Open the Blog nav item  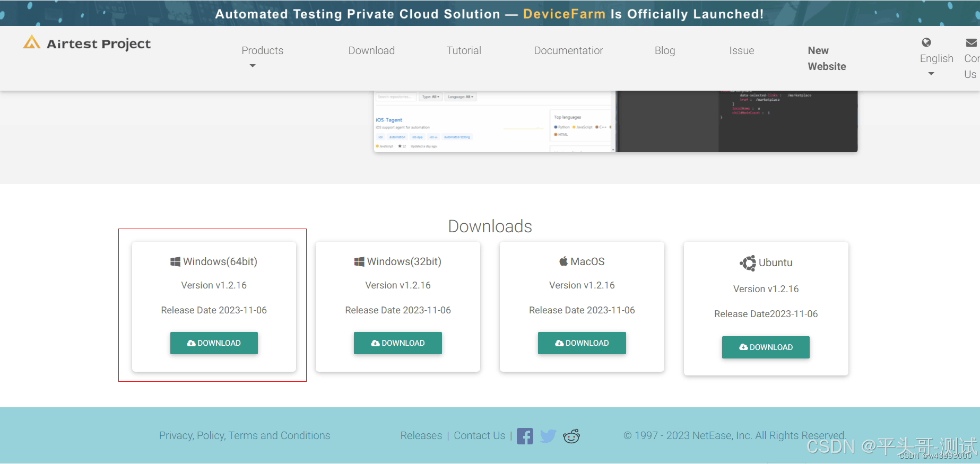tap(665, 50)
